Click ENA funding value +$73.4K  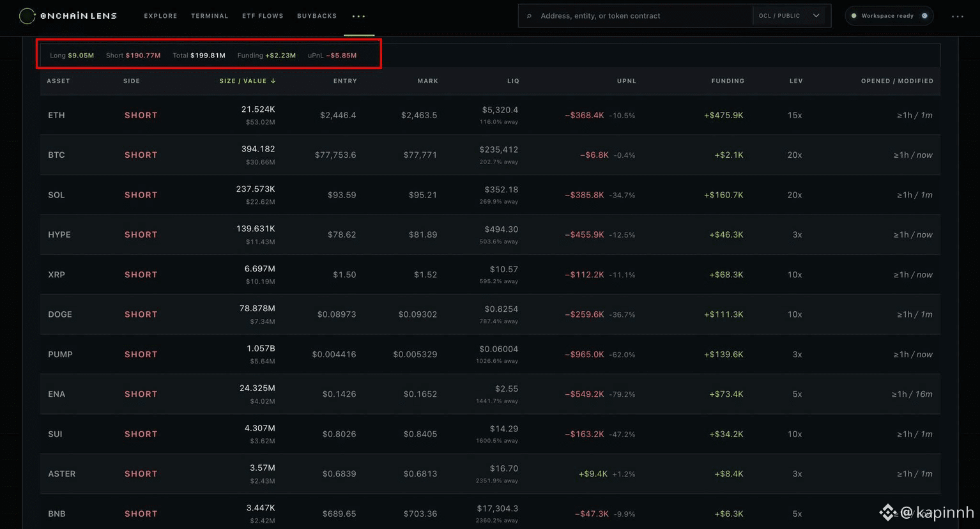(726, 394)
